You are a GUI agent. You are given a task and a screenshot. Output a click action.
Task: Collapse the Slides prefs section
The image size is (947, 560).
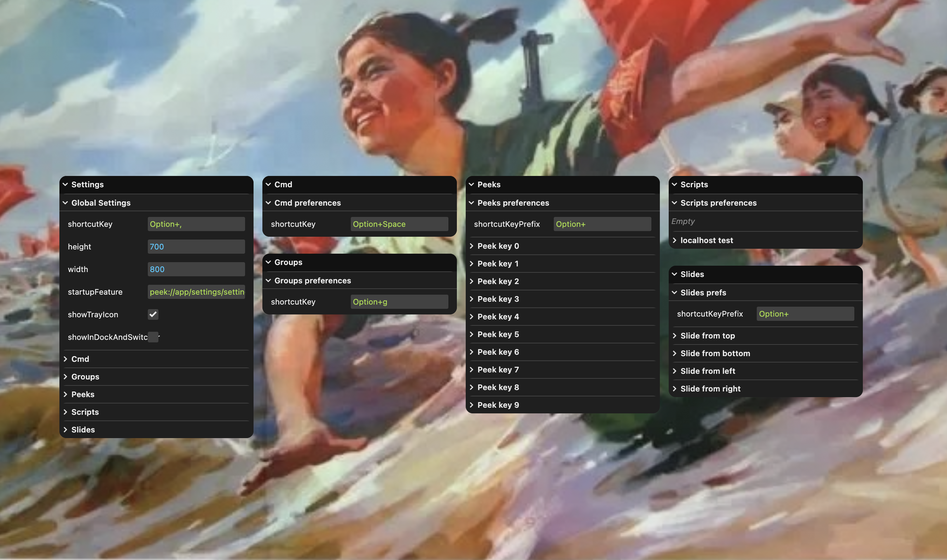coord(675,293)
